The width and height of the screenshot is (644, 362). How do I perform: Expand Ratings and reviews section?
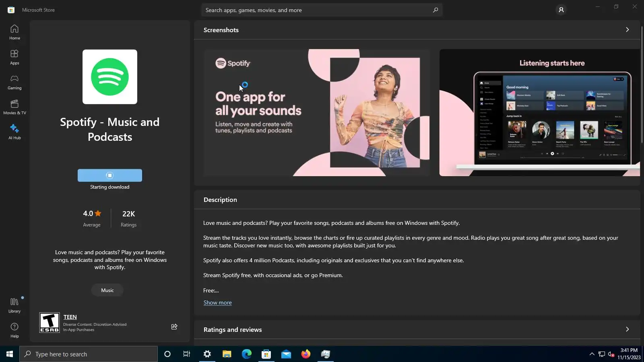tap(627, 329)
